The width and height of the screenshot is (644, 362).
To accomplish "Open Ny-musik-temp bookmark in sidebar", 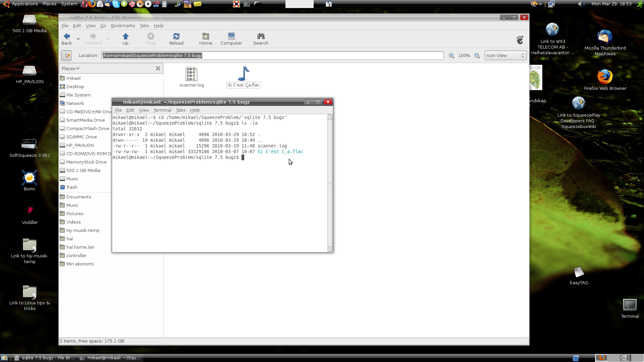I will point(83,231).
